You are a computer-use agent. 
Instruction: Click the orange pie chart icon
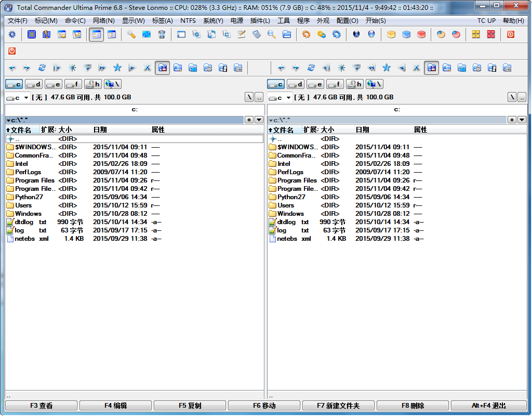click(441, 34)
